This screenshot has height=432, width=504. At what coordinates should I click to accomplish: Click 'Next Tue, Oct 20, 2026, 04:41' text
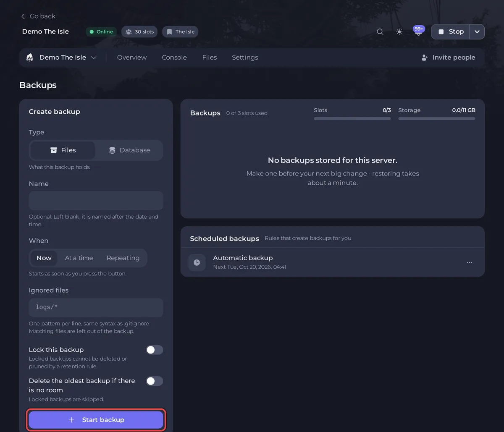pyautogui.click(x=249, y=267)
